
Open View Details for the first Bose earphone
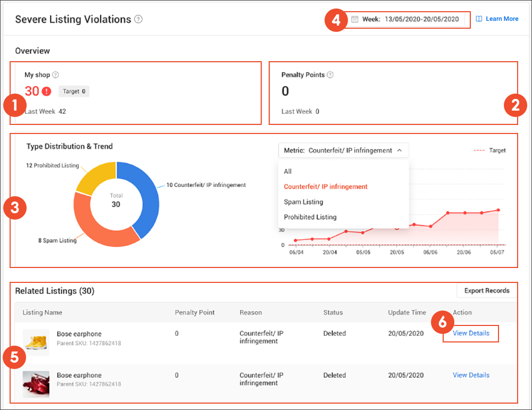point(470,333)
